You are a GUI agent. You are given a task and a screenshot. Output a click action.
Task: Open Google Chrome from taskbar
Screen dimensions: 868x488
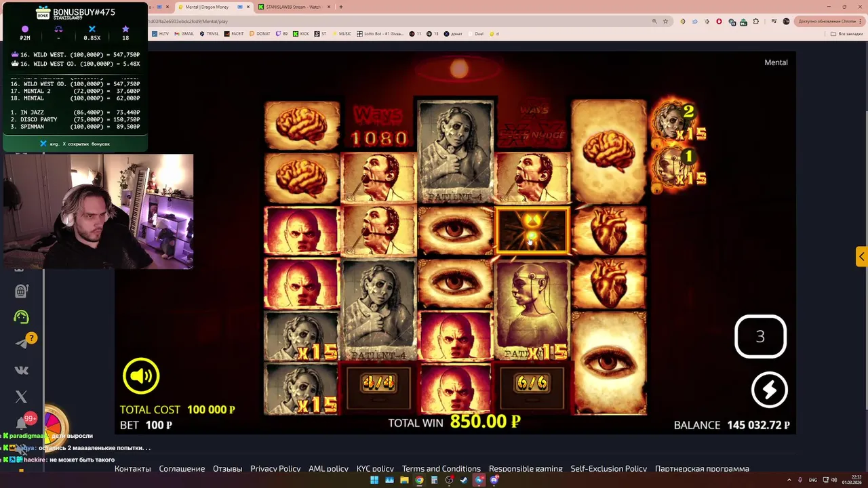419,480
